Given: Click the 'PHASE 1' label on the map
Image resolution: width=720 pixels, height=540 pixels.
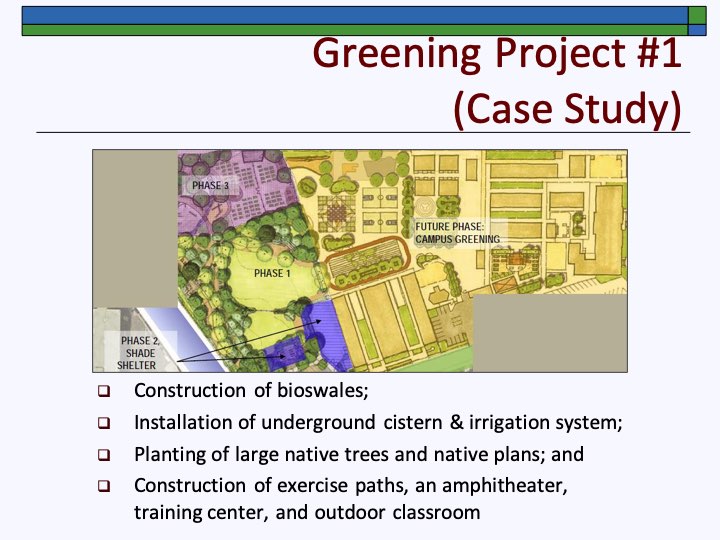Looking at the screenshot, I should (x=271, y=273).
